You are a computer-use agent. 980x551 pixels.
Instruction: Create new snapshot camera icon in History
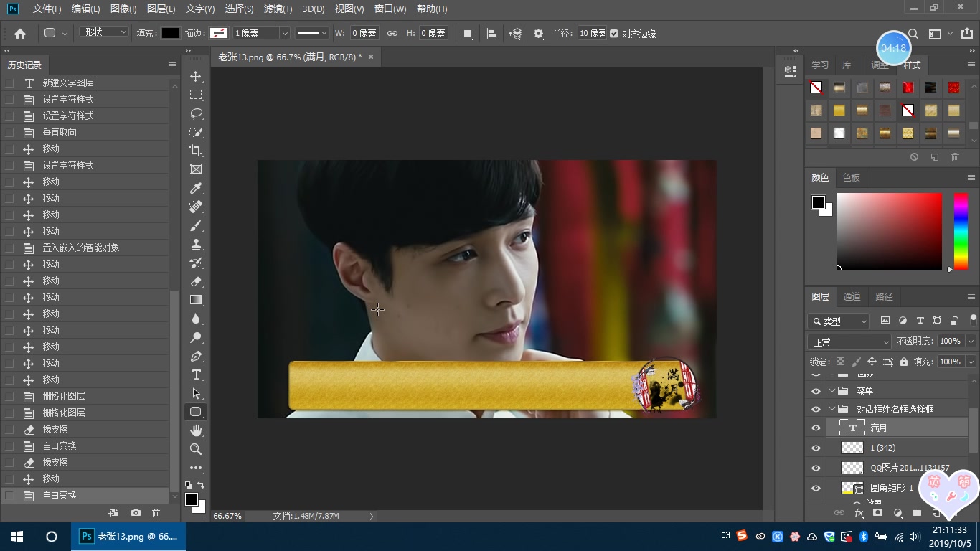pyautogui.click(x=136, y=513)
